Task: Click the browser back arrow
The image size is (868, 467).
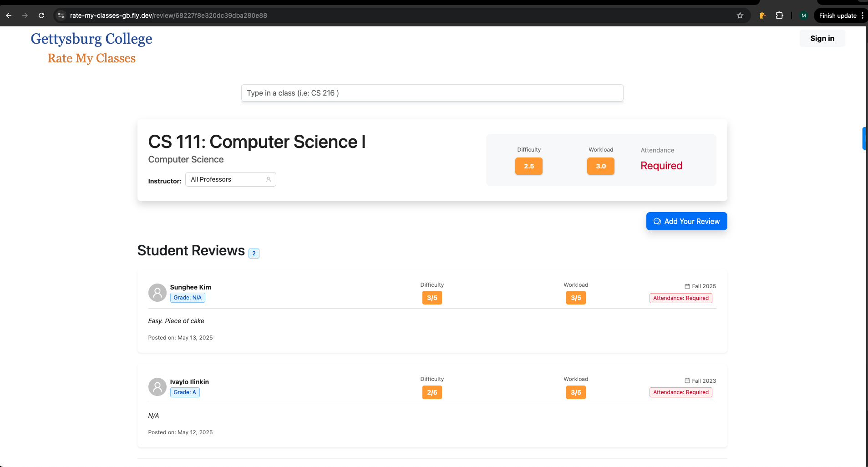Action: pyautogui.click(x=9, y=15)
